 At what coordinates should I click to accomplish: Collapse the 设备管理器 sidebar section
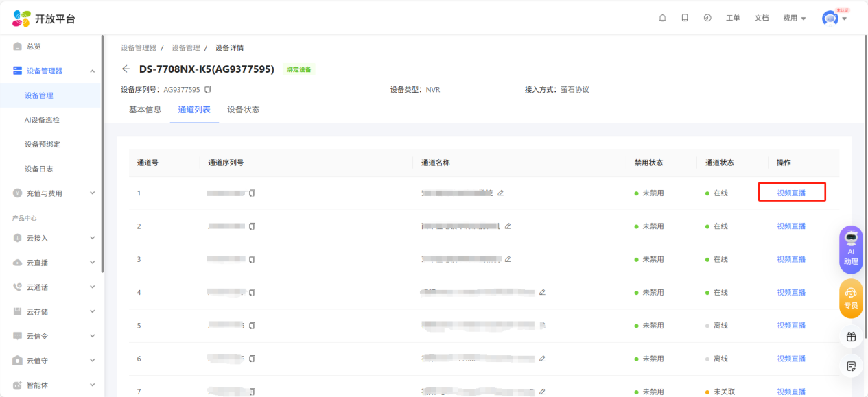(92, 71)
